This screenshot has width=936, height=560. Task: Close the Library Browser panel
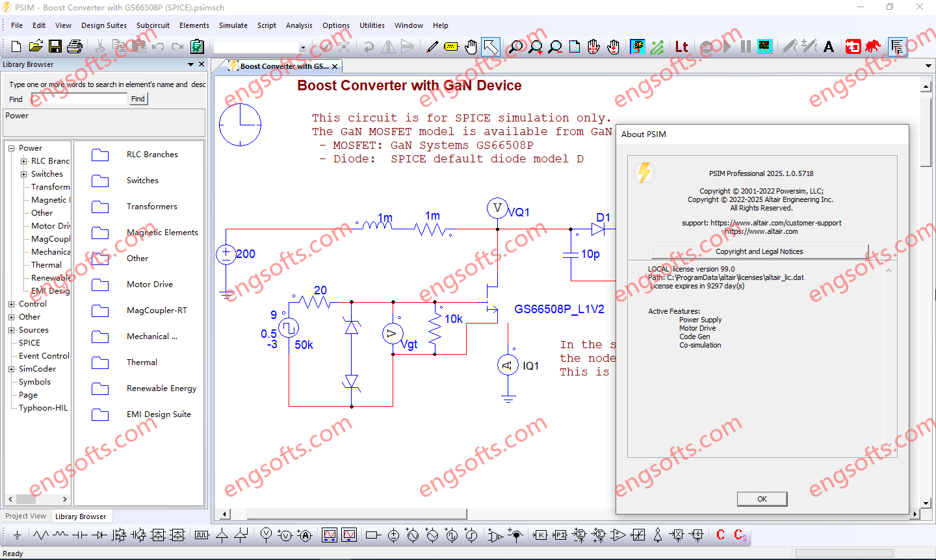(201, 64)
